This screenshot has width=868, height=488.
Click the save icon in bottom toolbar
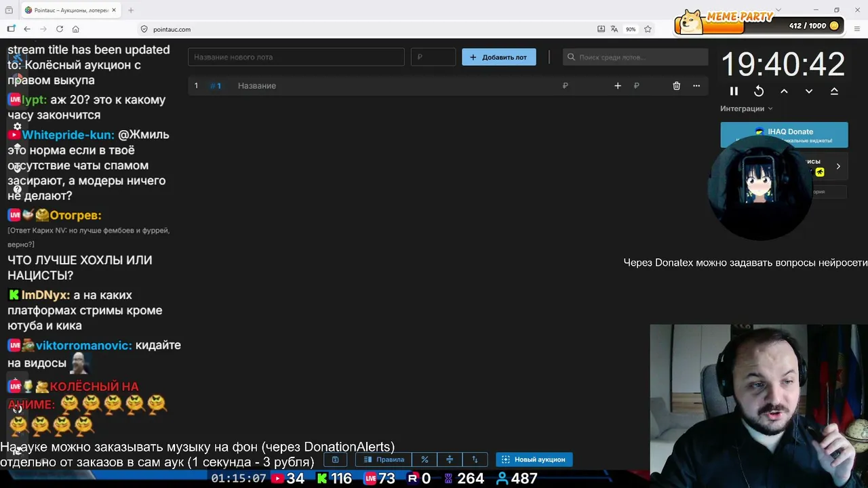(x=335, y=460)
